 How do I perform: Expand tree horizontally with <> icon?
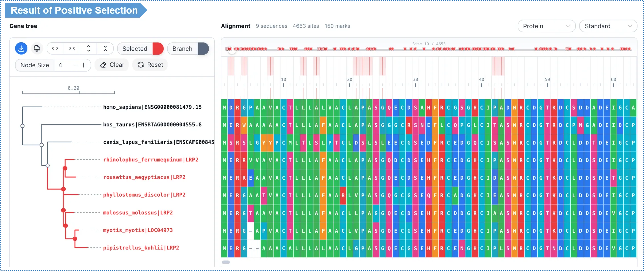pos(55,49)
